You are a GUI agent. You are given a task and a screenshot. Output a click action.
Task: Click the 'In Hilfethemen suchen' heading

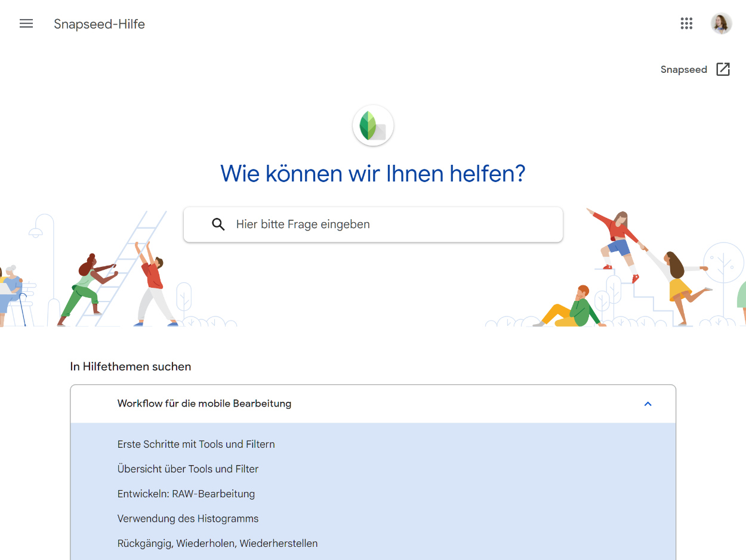pos(130,367)
